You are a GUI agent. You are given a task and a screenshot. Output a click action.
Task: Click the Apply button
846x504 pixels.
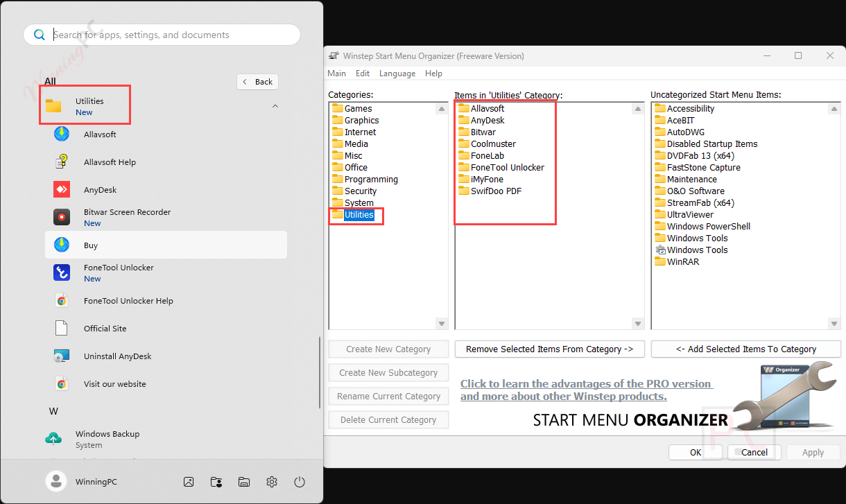pos(813,452)
